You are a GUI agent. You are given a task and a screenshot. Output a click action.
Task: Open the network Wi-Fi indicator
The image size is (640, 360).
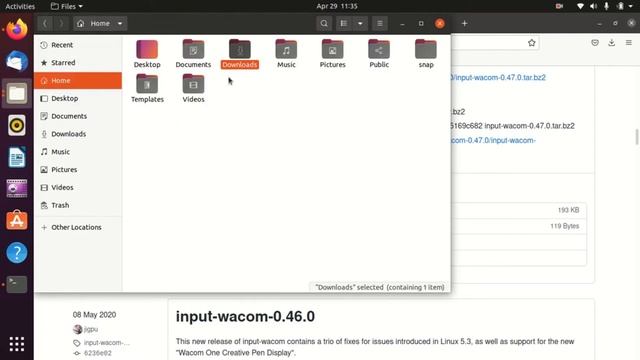[x=580, y=6]
